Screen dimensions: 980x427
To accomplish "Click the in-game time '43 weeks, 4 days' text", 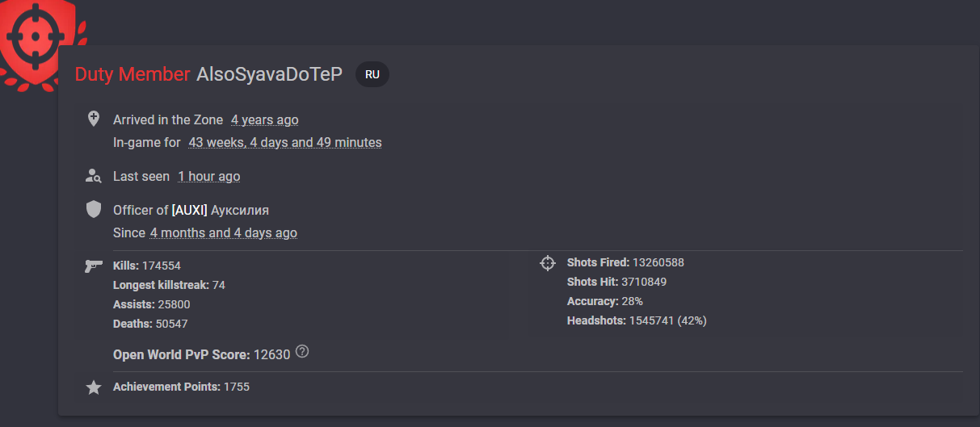I will click(285, 142).
